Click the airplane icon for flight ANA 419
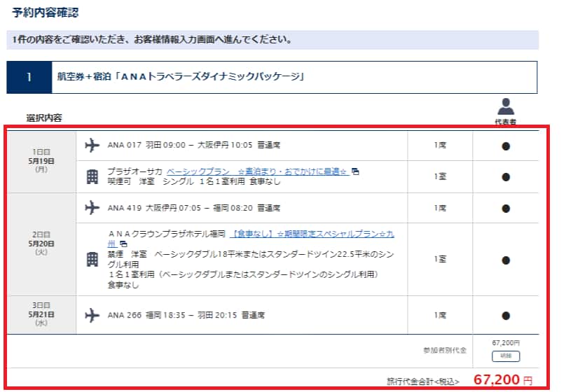The width and height of the screenshot is (580, 392). point(92,208)
